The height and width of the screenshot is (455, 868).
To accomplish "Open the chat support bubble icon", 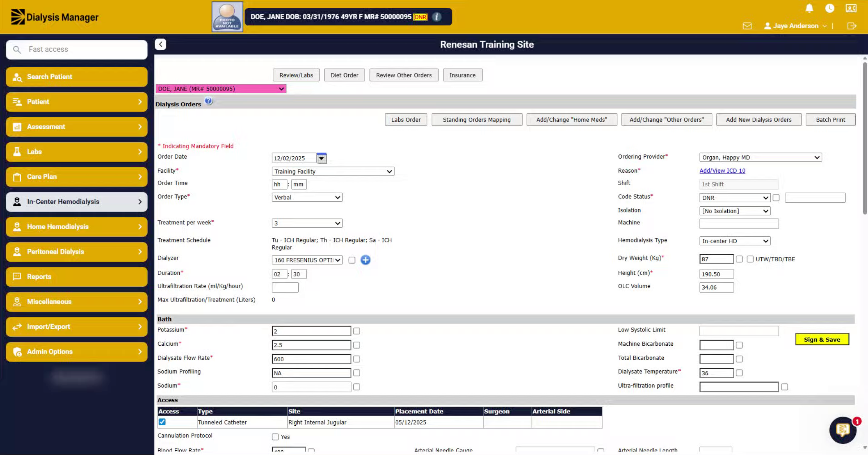I will pos(843,430).
